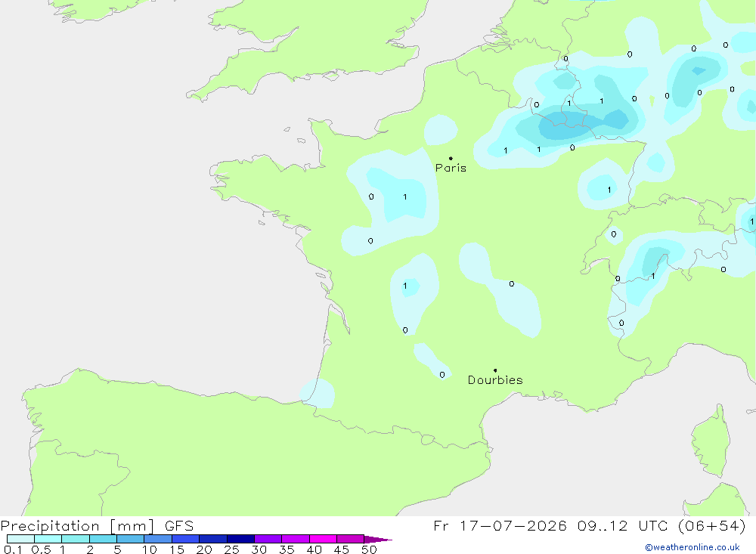This screenshot has height=554, width=756.
Task: Click the Dourbies location dot marker
Action: [495, 370]
